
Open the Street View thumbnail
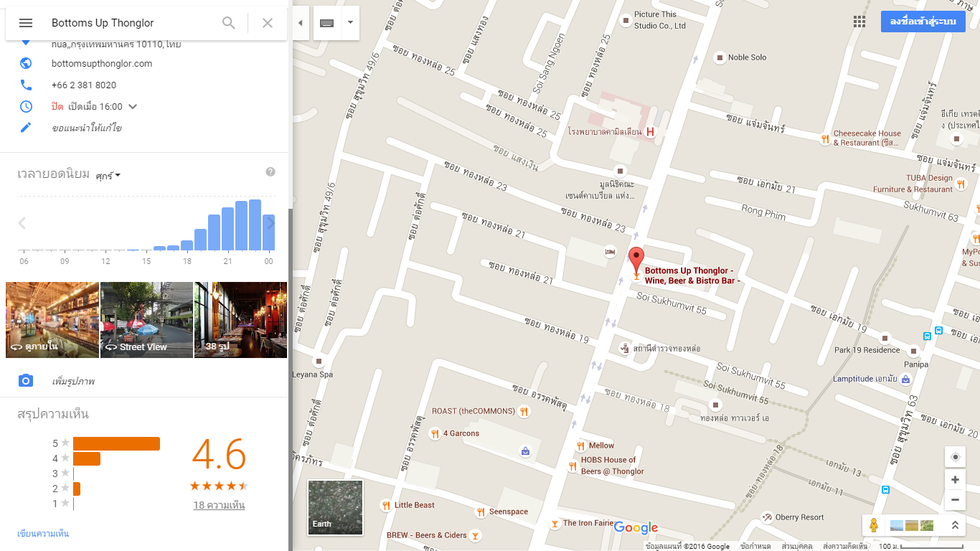pyautogui.click(x=146, y=320)
